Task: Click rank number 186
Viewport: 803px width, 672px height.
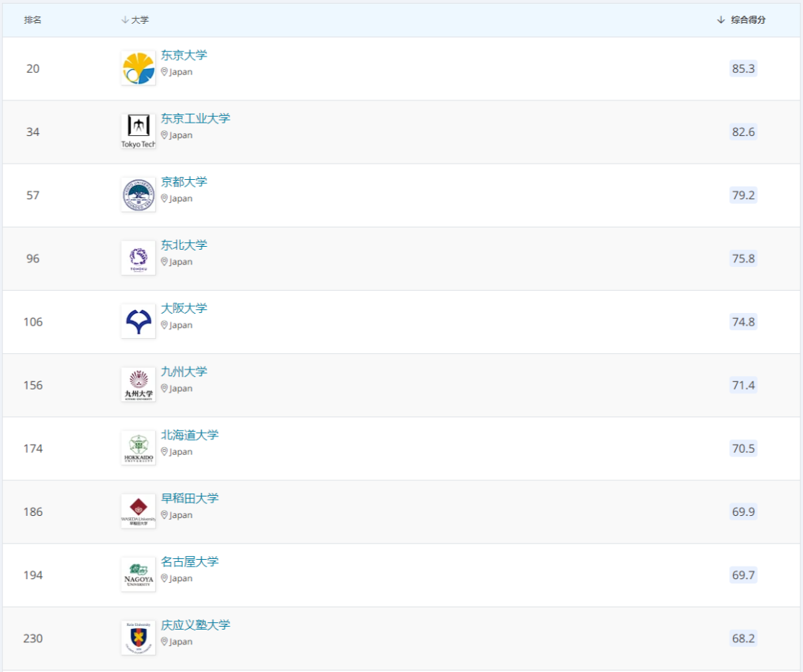Action: [33, 511]
